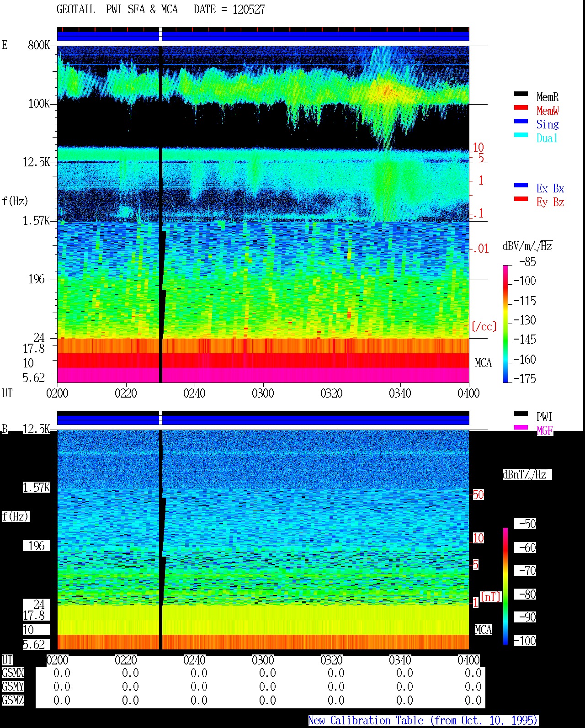Viewport: 585px width, 728px height.
Task: Click the 800K frequency label on the E panel
Action: click(x=39, y=45)
